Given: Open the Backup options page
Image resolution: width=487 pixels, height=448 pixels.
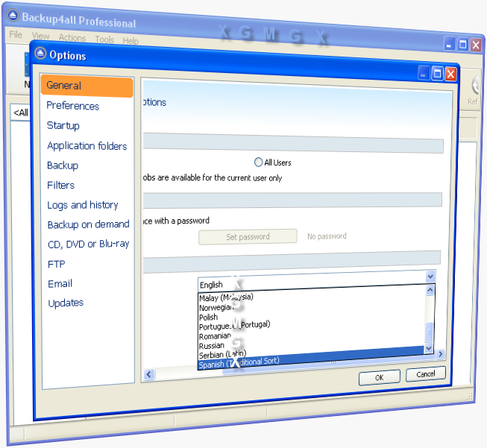Looking at the screenshot, I should click(63, 165).
